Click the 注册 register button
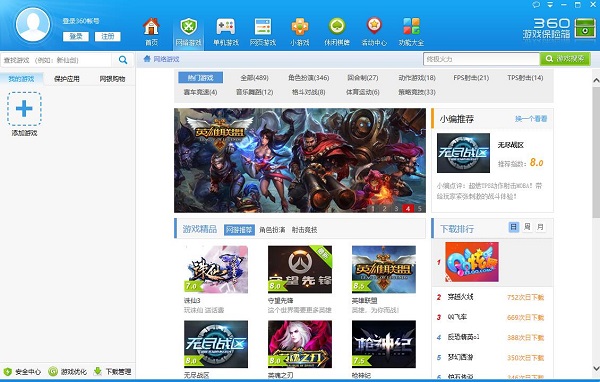The height and width of the screenshot is (382, 600). pos(108,36)
